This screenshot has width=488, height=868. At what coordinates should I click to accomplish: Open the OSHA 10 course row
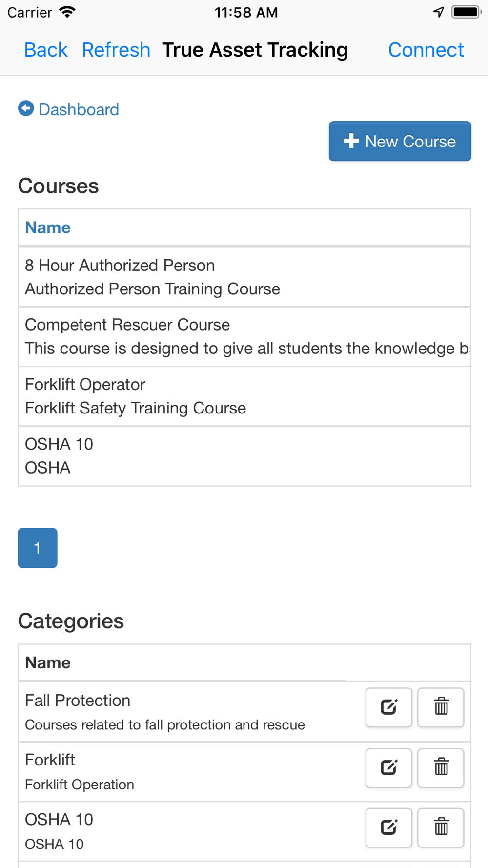244,456
